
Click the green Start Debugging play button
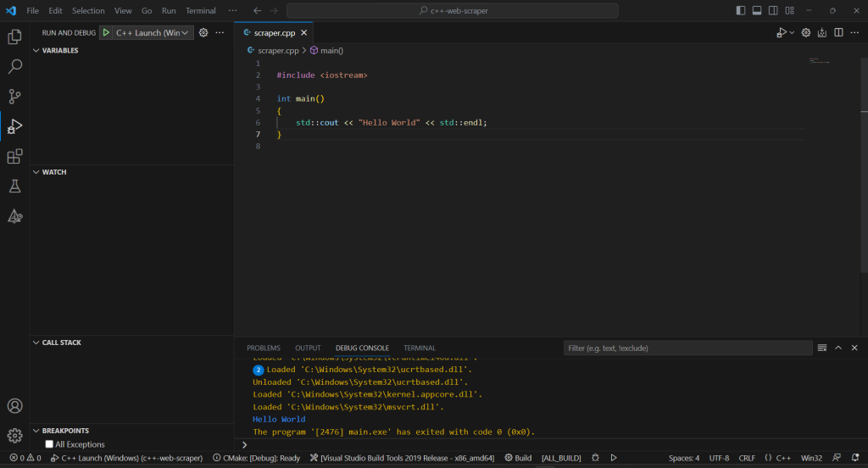click(x=106, y=33)
